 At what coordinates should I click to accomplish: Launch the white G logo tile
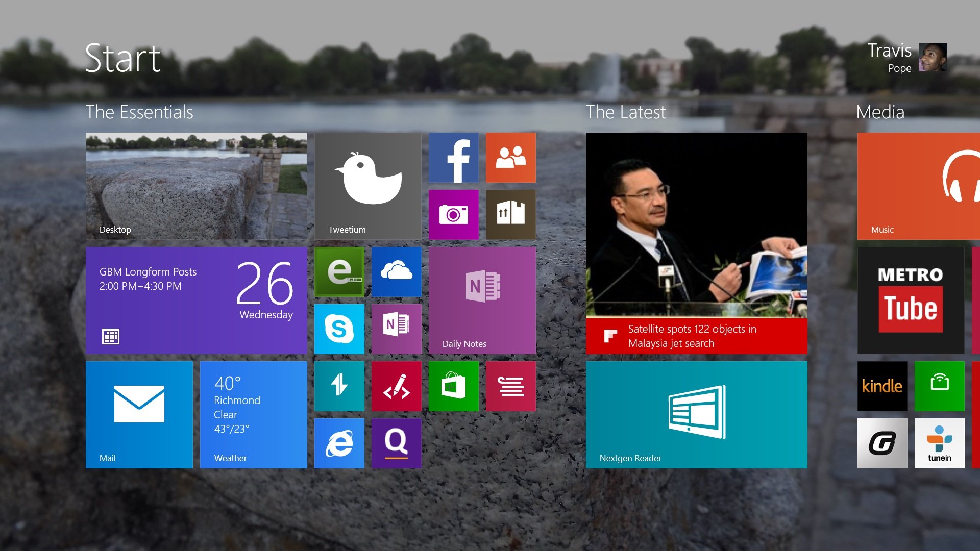883,443
